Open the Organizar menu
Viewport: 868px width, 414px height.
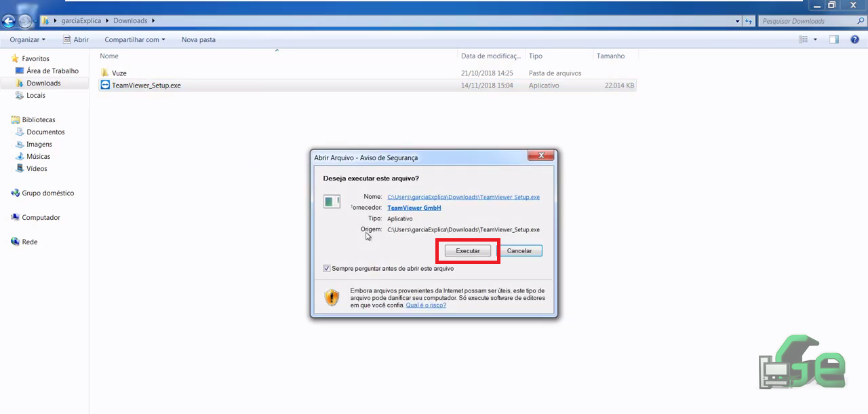[28, 39]
